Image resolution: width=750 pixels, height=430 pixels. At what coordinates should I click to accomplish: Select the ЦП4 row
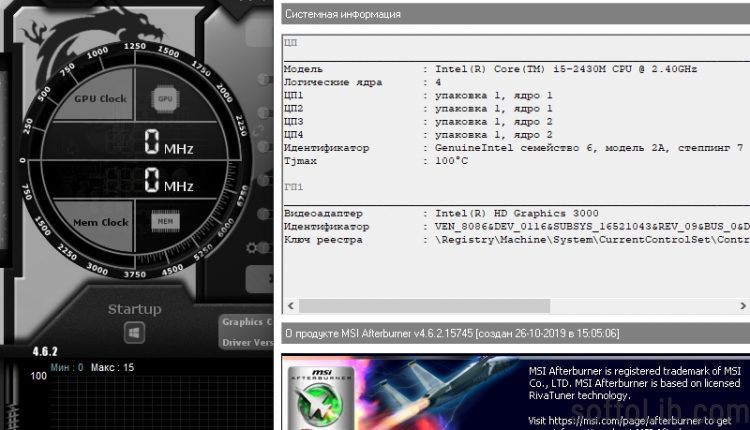point(418,135)
